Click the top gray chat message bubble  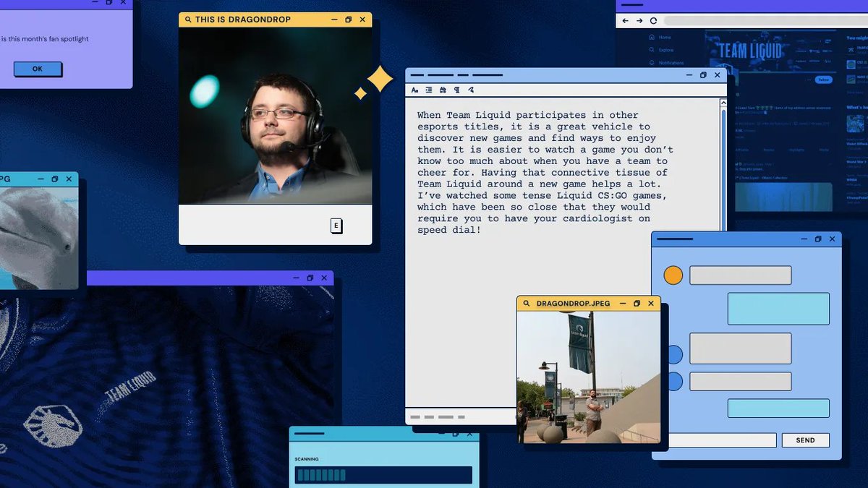[x=740, y=275]
